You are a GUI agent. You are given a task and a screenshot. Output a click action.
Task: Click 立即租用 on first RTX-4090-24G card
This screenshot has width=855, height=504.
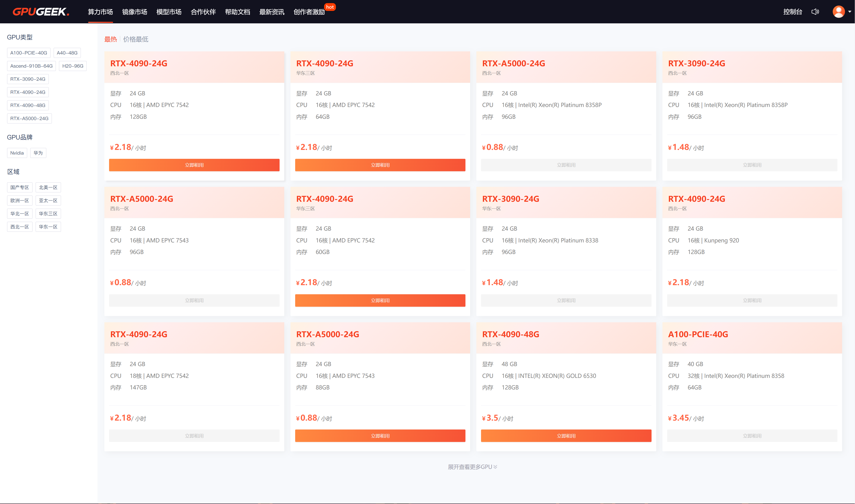click(194, 165)
